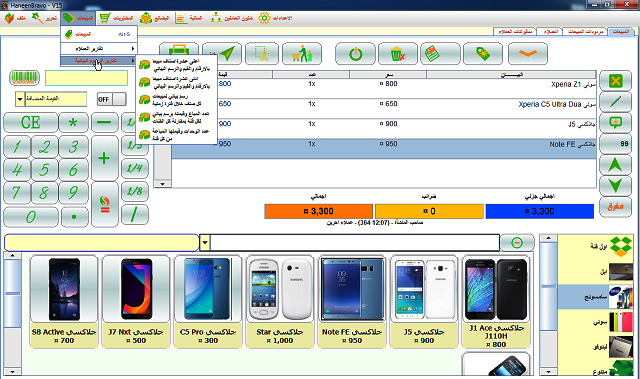Click the plus calculator key

tap(104, 158)
